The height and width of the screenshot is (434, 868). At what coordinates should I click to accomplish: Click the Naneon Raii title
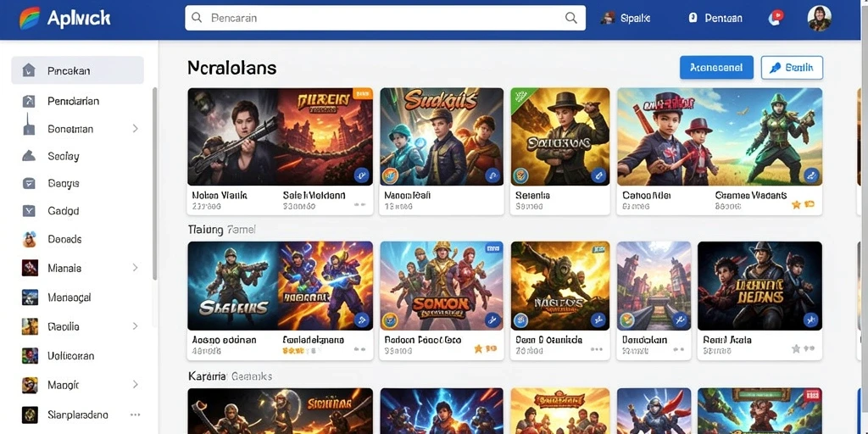[408, 196]
